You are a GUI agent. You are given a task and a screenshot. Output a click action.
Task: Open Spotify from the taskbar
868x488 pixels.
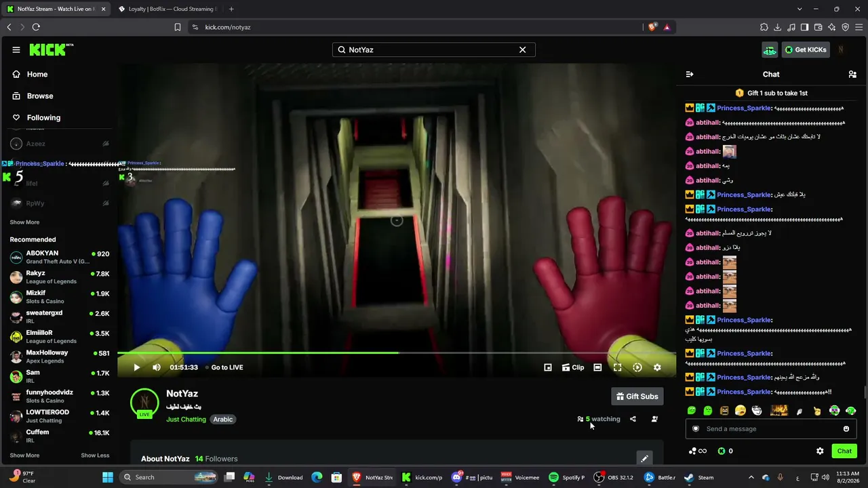[x=566, y=477]
